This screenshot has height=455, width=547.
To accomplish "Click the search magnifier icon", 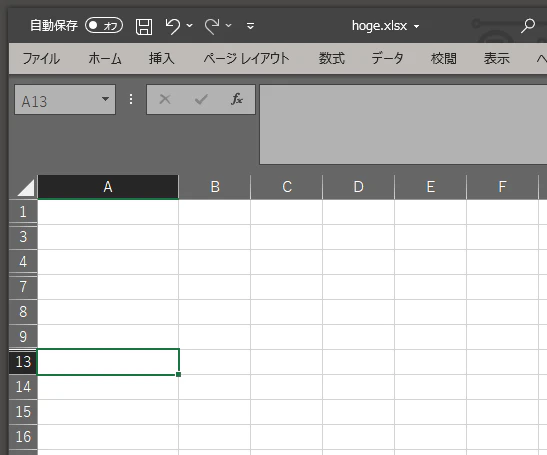I will (x=528, y=25).
